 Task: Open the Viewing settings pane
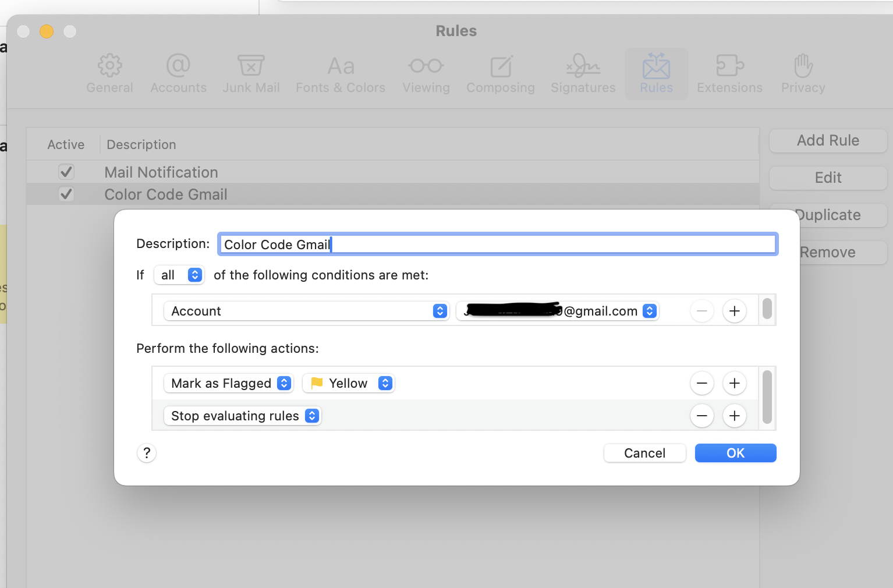(x=426, y=73)
